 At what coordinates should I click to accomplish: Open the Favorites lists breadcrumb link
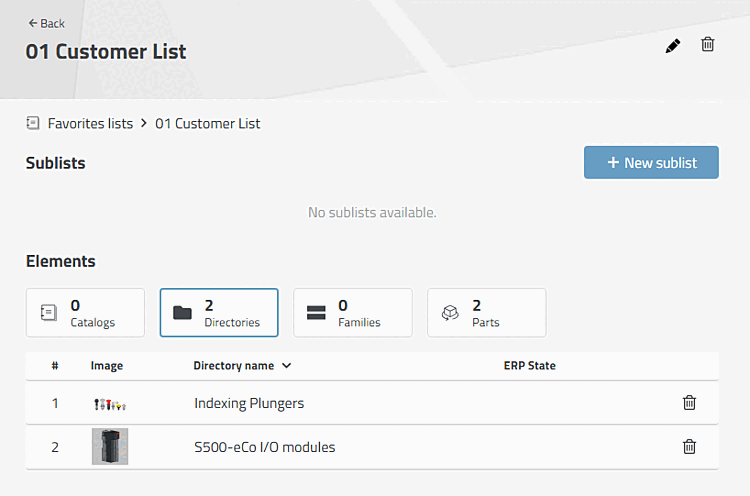click(x=90, y=123)
